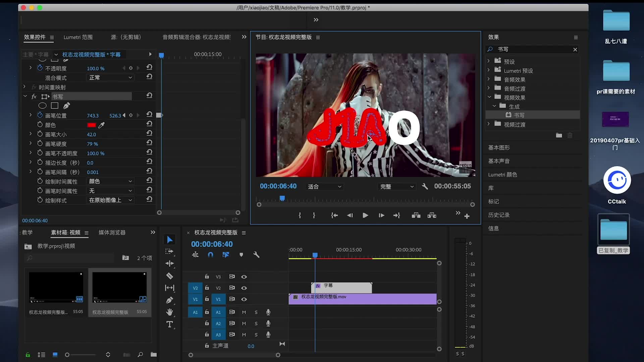Reset the 不透明度 parameter
This screenshot has height=362, width=644.
pyautogui.click(x=149, y=67)
